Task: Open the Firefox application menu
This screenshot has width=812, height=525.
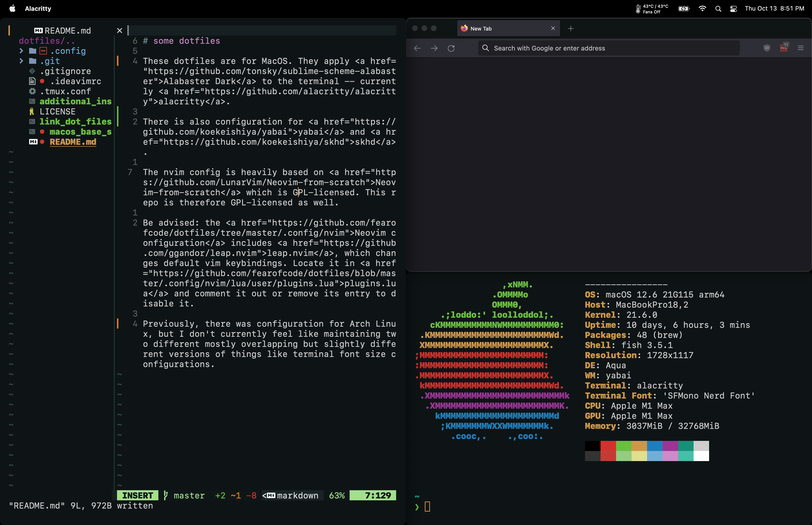Action: click(x=801, y=48)
